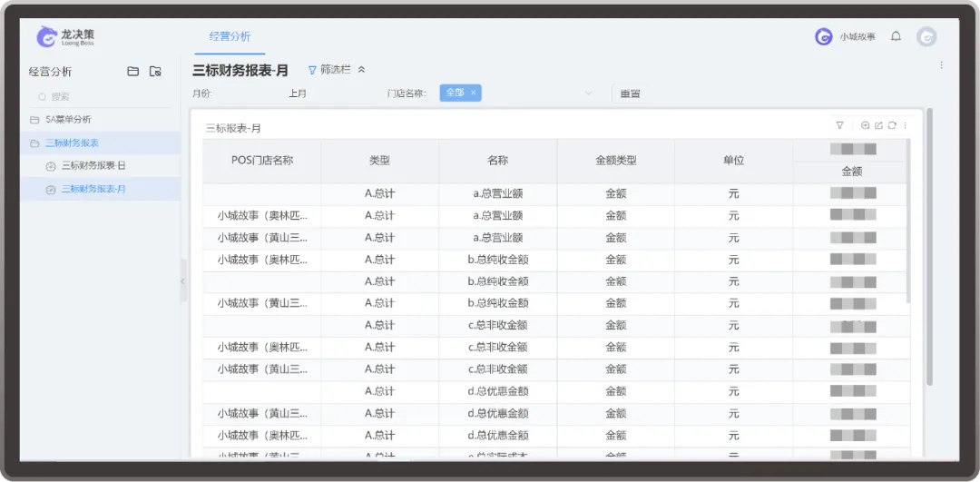The width and height of the screenshot is (980, 482).
Task: Click 小城故事（黄山三... in the c.总非收金额 row
Action: tap(262, 369)
